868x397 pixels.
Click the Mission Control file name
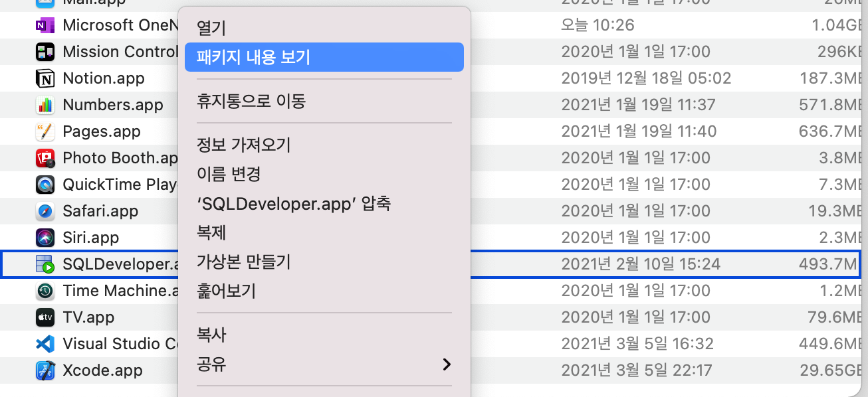[x=120, y=52]
